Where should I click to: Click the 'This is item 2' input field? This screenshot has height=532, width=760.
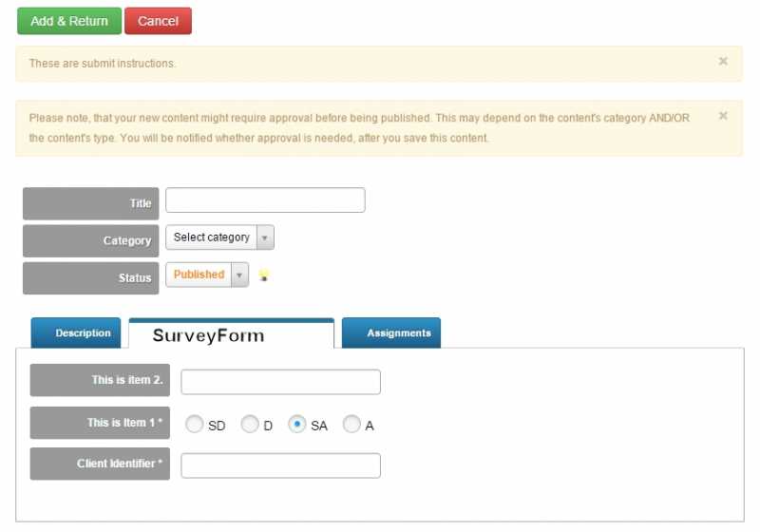pos(280,382)
